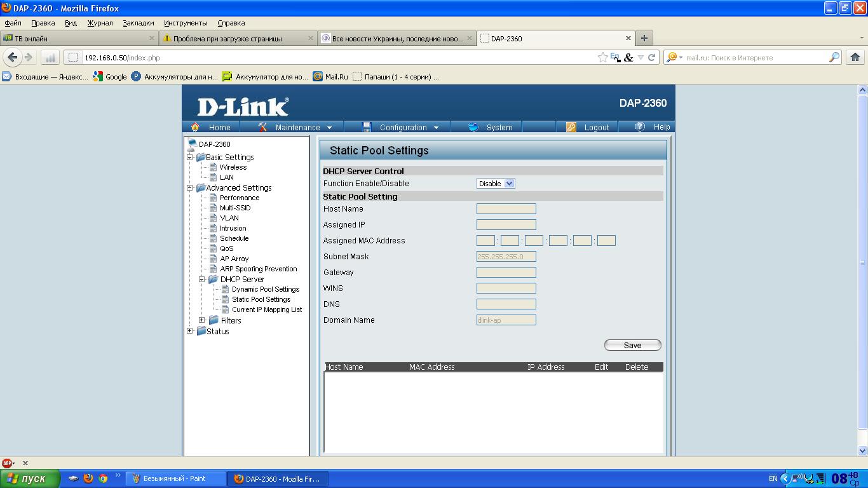Click the Home house icon in D-Link menu

[x=195, y=127]
